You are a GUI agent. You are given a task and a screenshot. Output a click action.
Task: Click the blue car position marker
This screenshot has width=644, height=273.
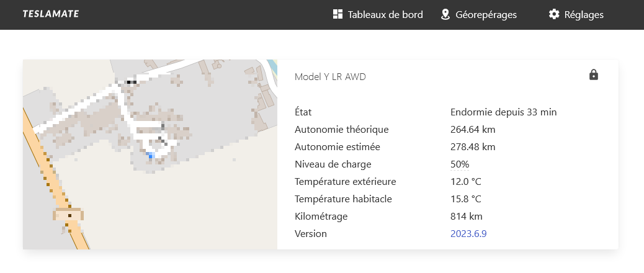151,154
